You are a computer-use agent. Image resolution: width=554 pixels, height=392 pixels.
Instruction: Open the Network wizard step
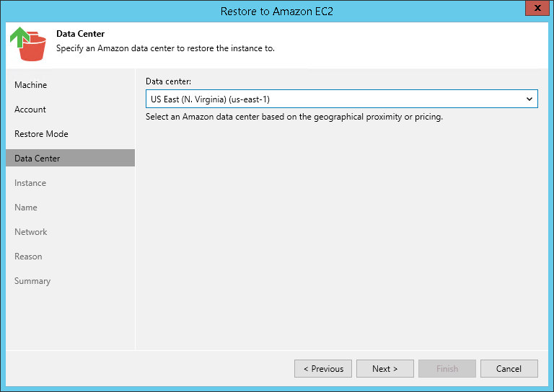click(31, 232)
